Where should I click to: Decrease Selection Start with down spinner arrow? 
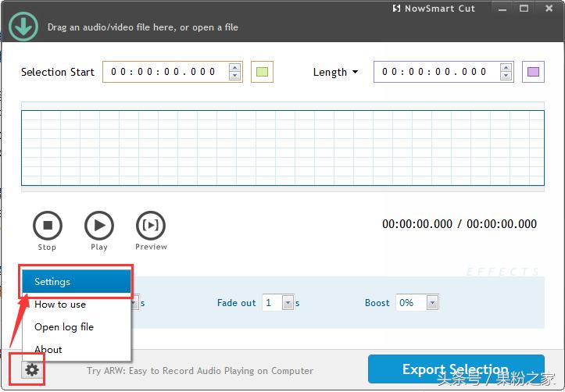235,76
